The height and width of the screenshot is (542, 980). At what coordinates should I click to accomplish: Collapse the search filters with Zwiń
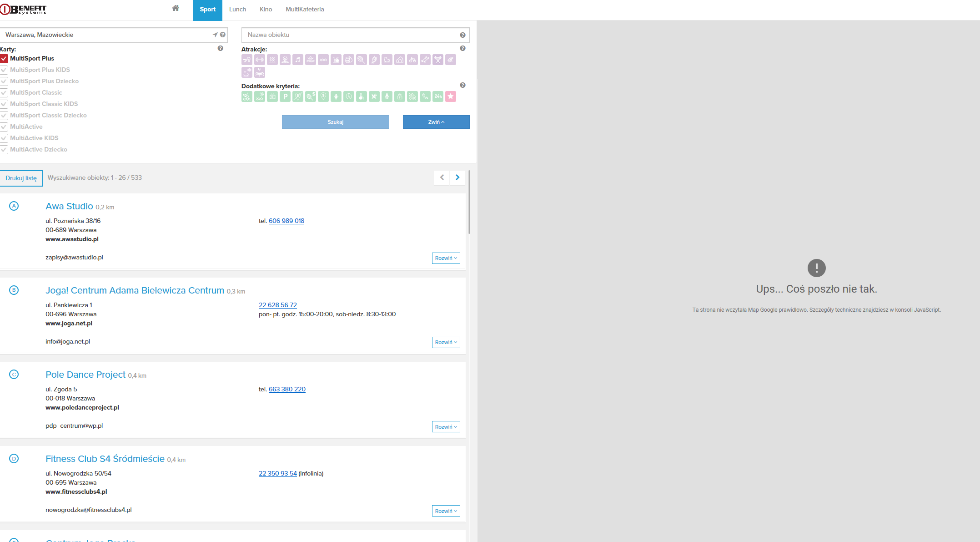coord(436,122)
